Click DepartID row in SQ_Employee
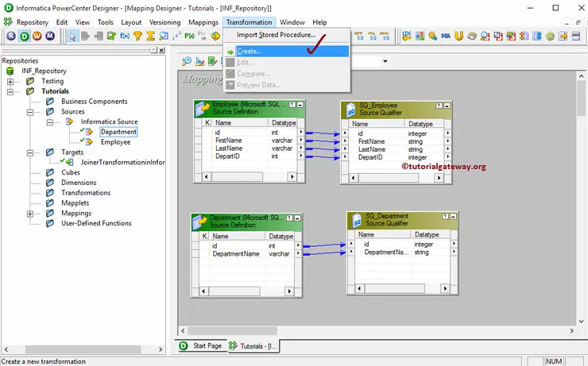The width and height of the screenshot is (588, 366). point(396,157)
